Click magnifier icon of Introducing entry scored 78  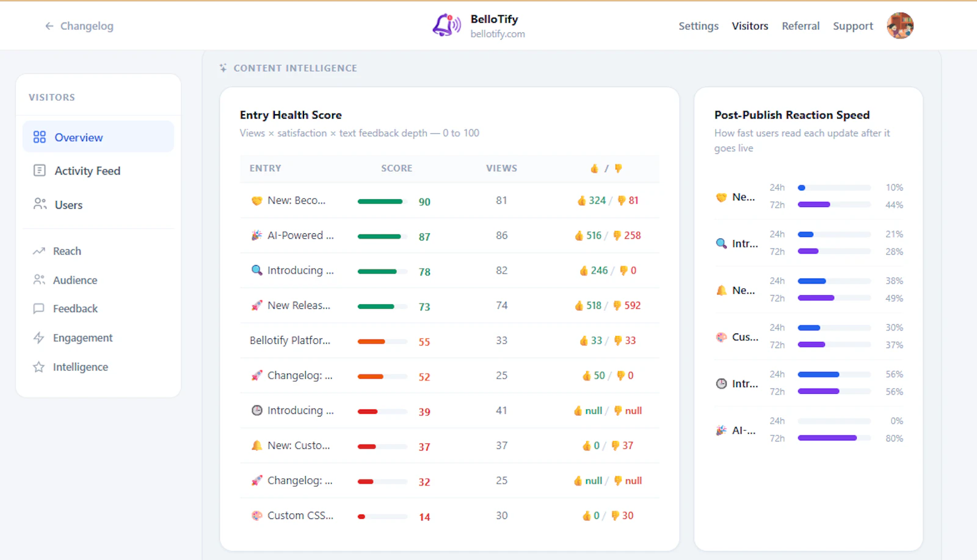pos(257,271)
